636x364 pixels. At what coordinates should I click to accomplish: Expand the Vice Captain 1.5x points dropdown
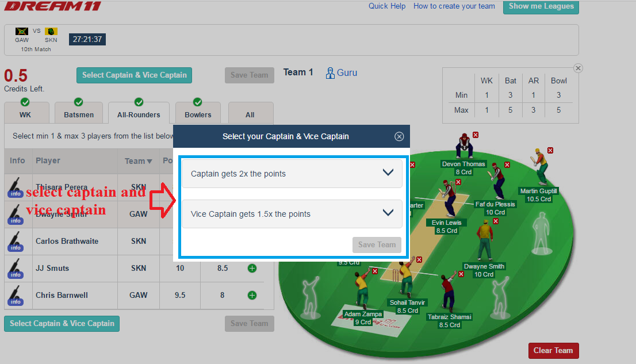292,214
